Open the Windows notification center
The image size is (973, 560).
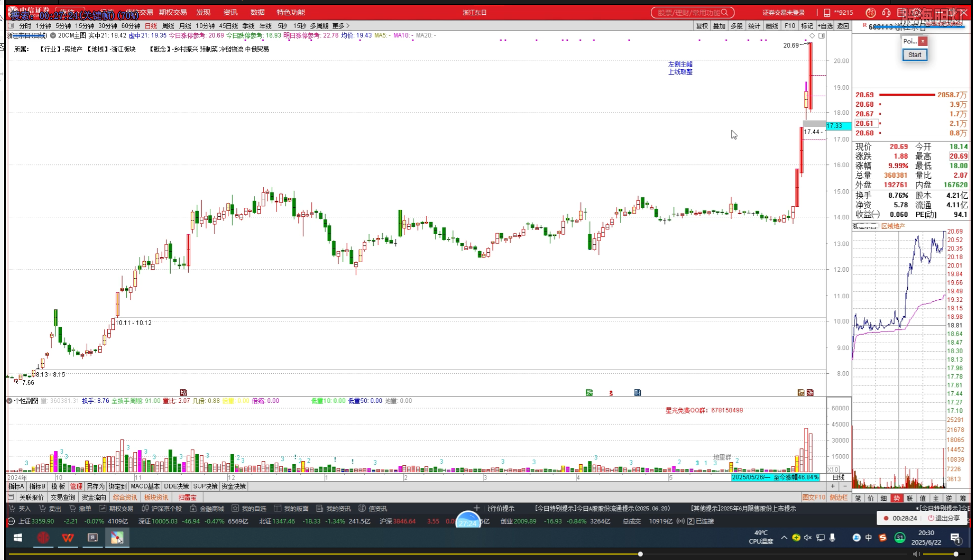[x=955, y=538]
